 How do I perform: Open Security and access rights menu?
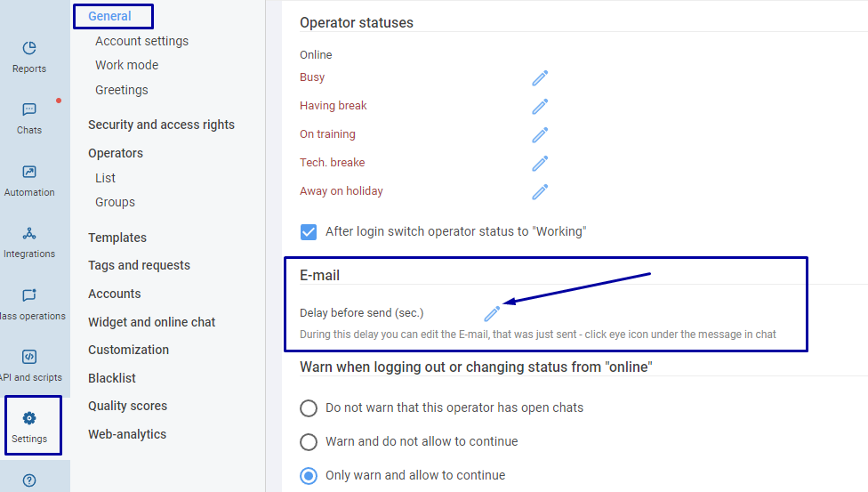coord(161,125)
